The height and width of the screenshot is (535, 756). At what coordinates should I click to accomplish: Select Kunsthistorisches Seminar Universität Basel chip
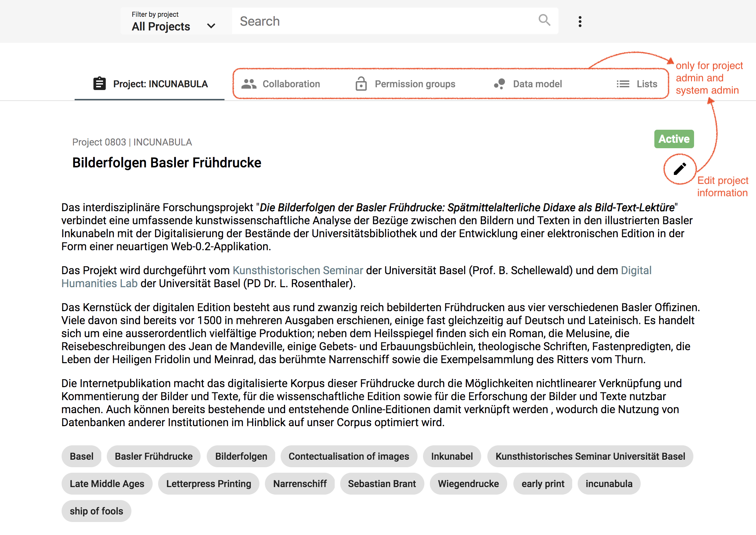[x=590, y=456]
